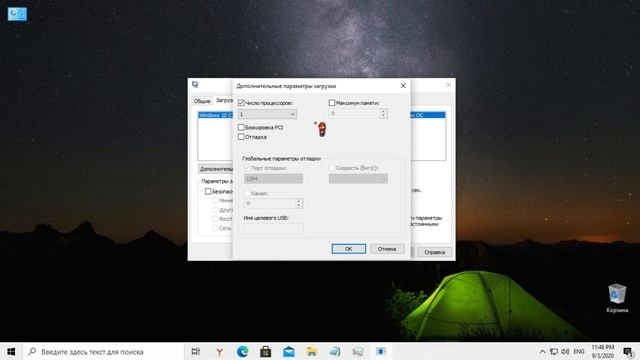Open the taskbar clock and calendar
The width and height of the screenshot is (640, 360).
[x=603, y=351]
